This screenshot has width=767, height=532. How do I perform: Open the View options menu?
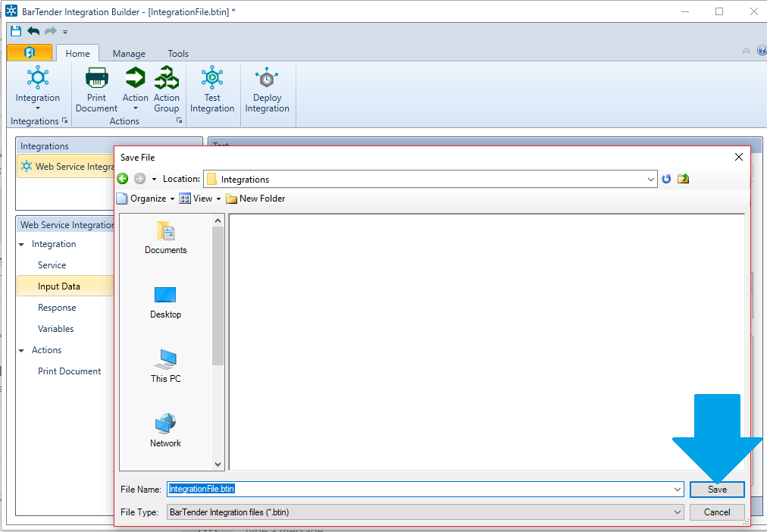[199, 199]
